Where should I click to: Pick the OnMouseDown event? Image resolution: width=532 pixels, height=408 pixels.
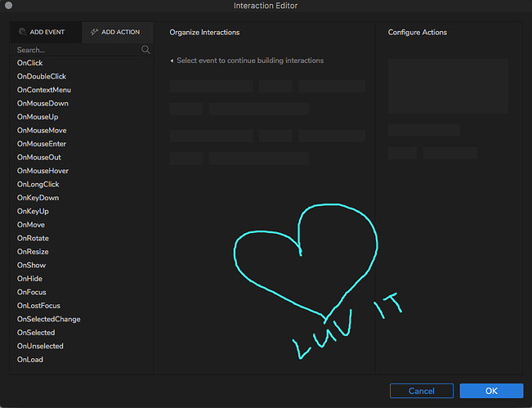click(x=42, y=104)
